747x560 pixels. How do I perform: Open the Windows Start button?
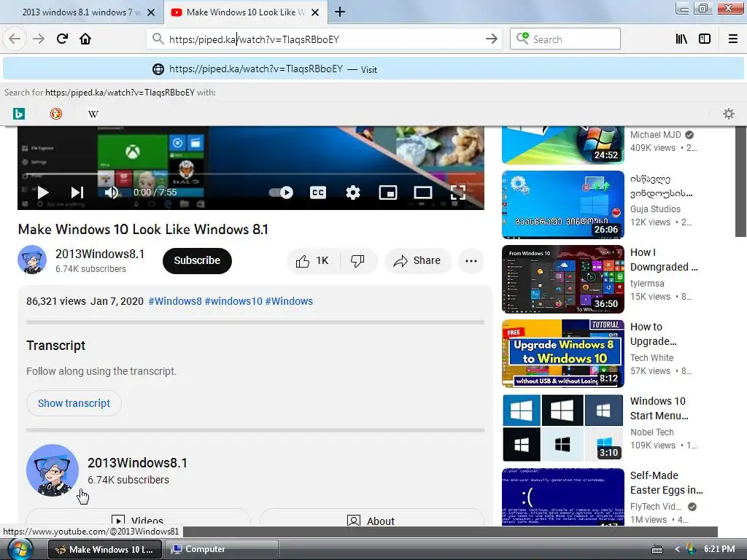tap(20, 550)
